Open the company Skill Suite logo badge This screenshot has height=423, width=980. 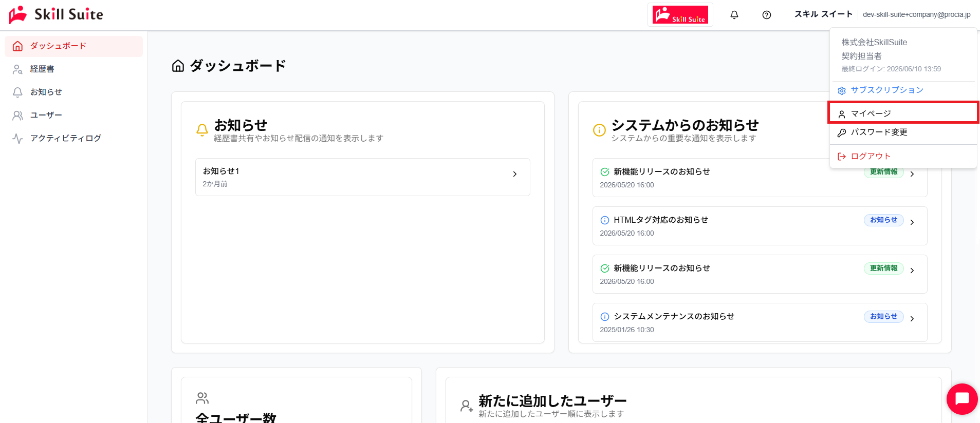(x=680, y=14)
